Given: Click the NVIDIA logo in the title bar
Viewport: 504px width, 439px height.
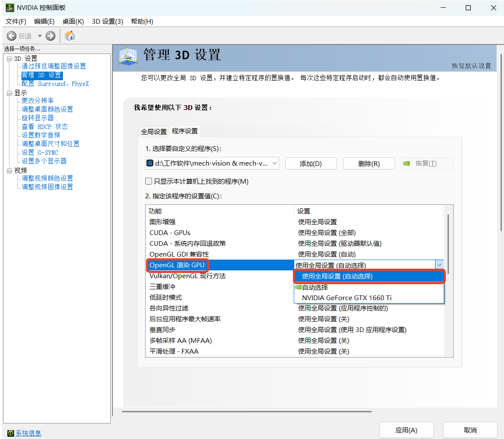Looking at the screenshot, I should pyautogui.click(x=9, y=7).
